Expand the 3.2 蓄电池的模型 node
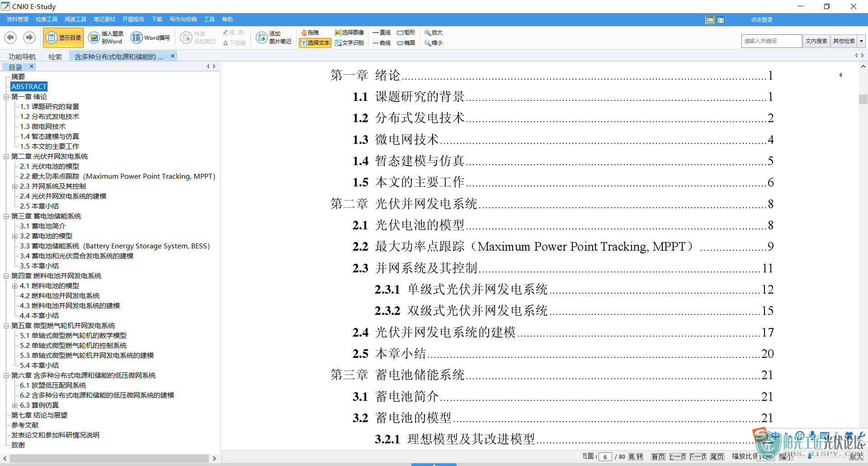This screenshot has width=868, height=466. [x=15, y=236]
